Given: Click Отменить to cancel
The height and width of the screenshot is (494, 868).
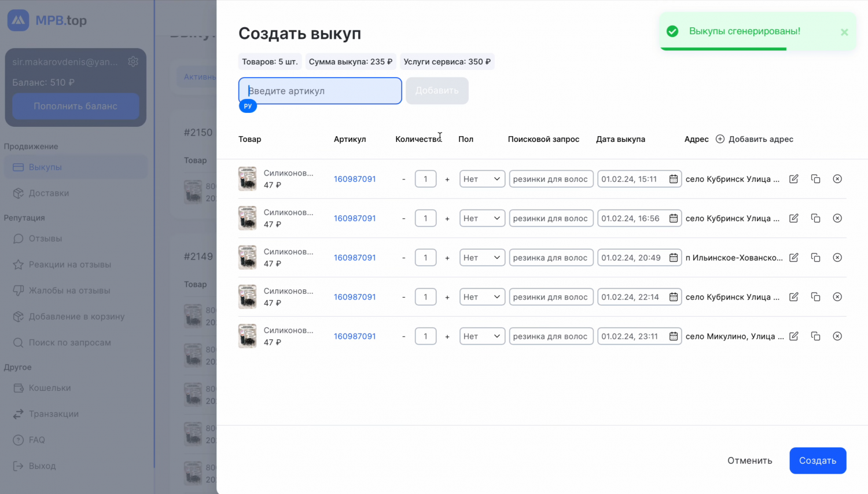Looking at the screenshot, I should (x=749, y=460).
